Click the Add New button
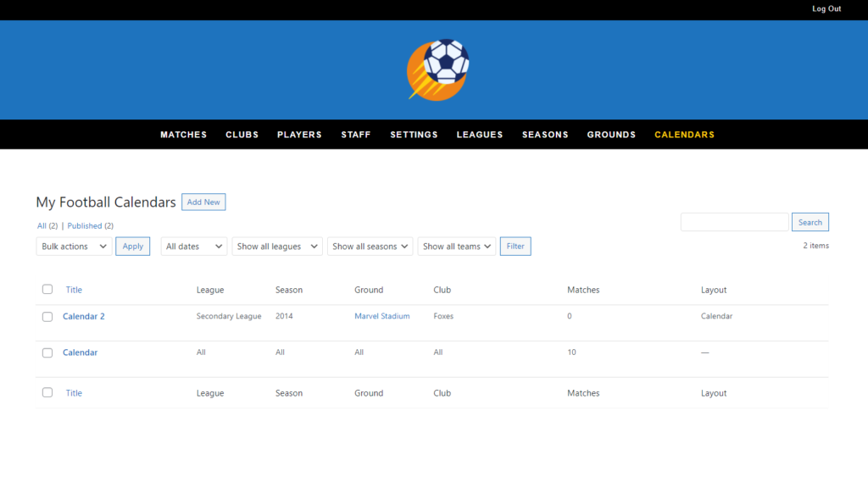868x488 pixels. 203,202
